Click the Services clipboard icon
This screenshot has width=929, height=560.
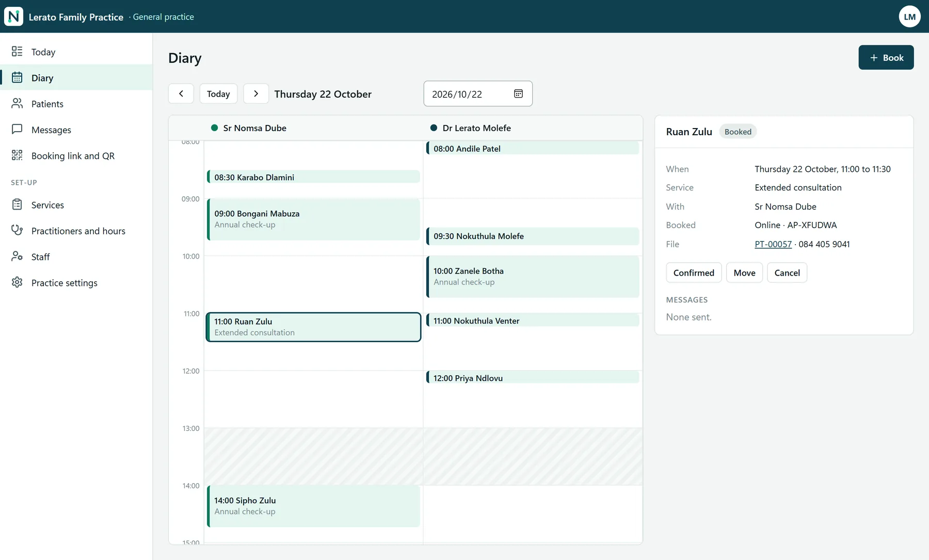tap(17, 204)
